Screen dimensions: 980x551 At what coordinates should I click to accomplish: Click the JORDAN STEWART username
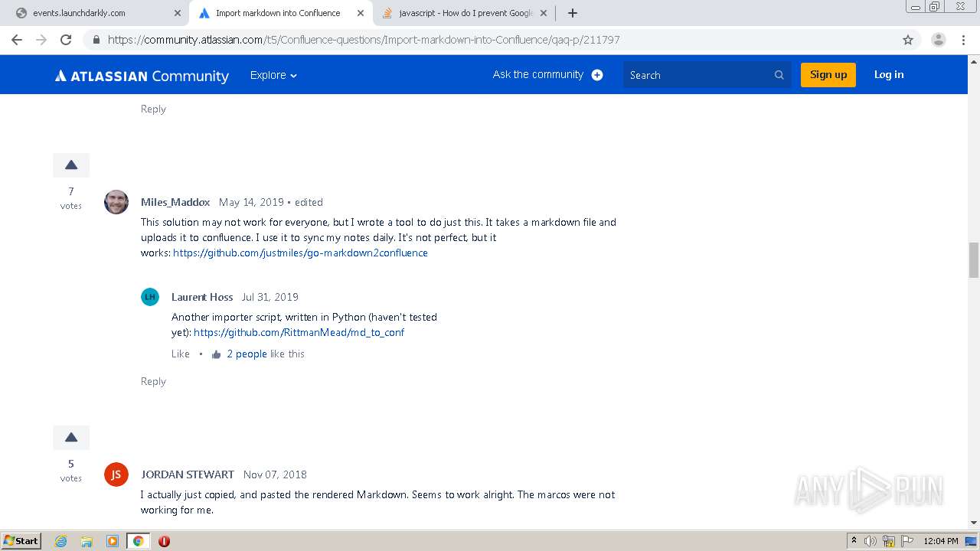pyautogui.click(x=188, y=474)
